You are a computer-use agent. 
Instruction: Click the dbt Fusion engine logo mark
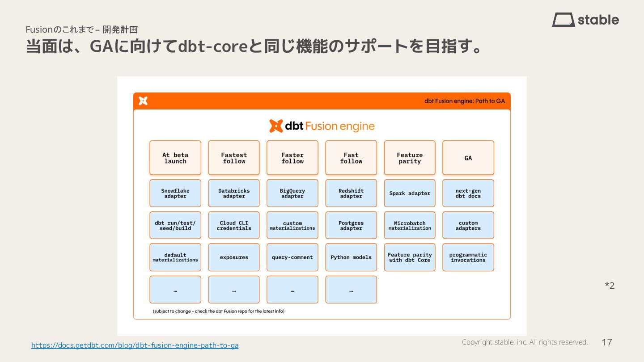pyautogui.click(x=276, y=126)
